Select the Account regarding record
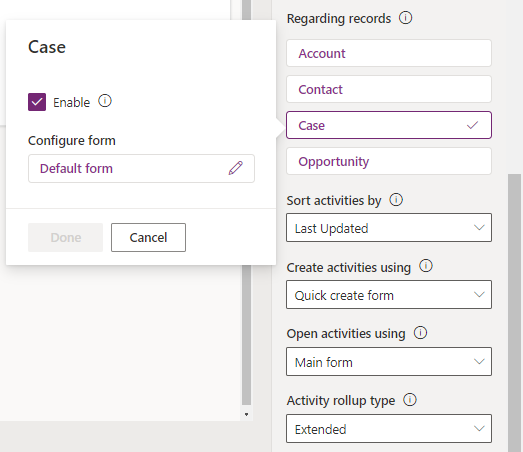The width and height of the screenshot is (523, 452). [x=389, y=53]
